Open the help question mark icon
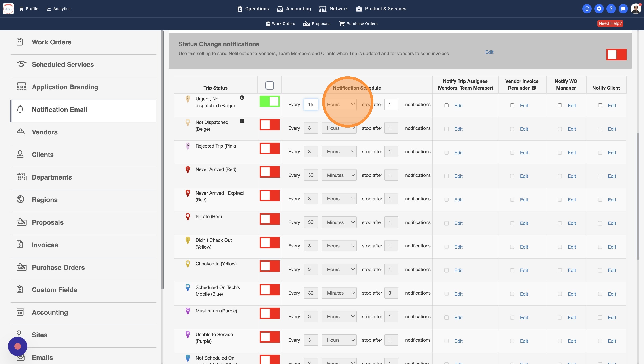This screenshot has height=364, width=644. point(611,9)
